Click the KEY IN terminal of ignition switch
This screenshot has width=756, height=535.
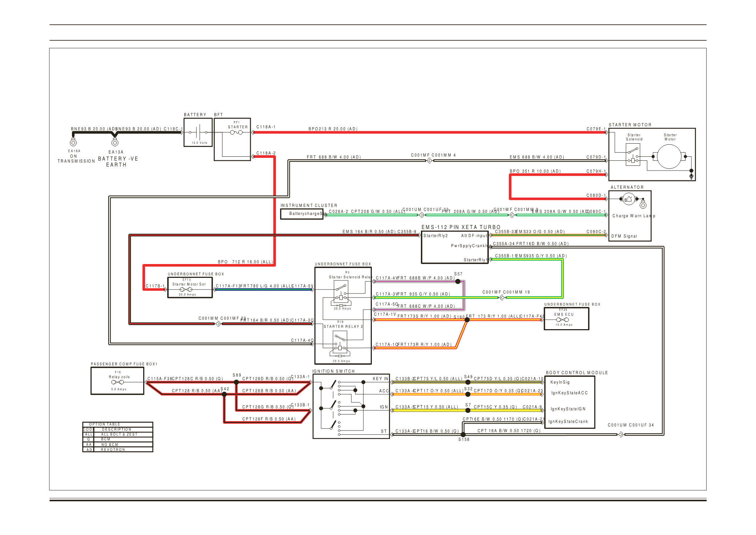point(380,379)
